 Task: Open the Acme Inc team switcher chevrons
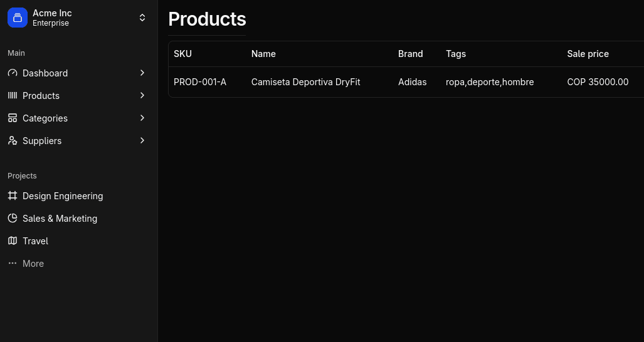click(x=142, y=18)
